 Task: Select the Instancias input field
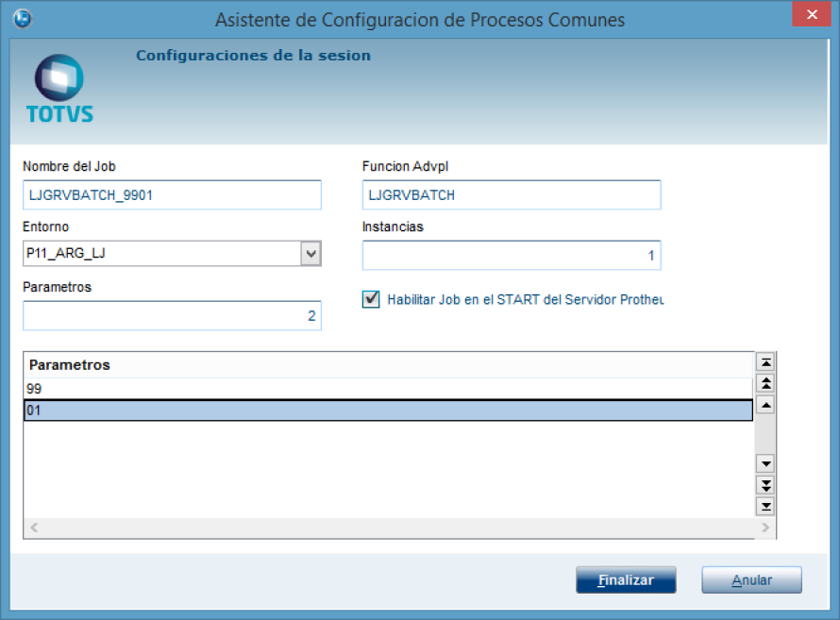click(x=511, y=256)
